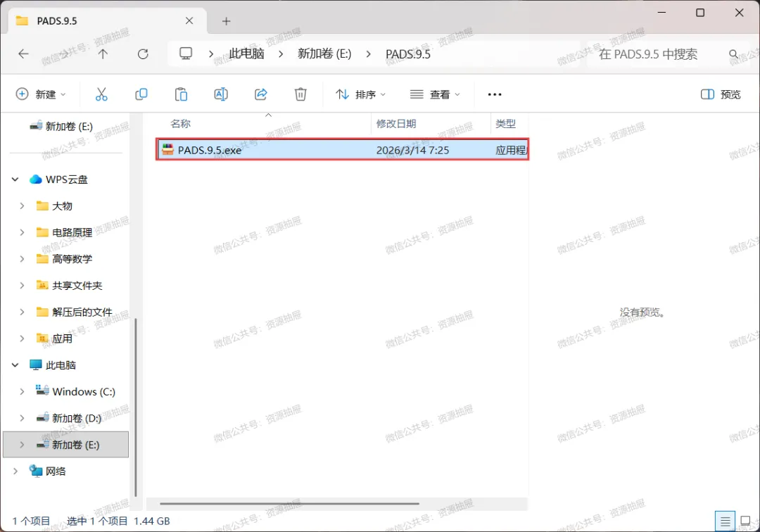This screenshot has height=532, width=760.
Task: Open the 排序 sort dropdown
Action: pyautogui.click(x=360, y=94)
